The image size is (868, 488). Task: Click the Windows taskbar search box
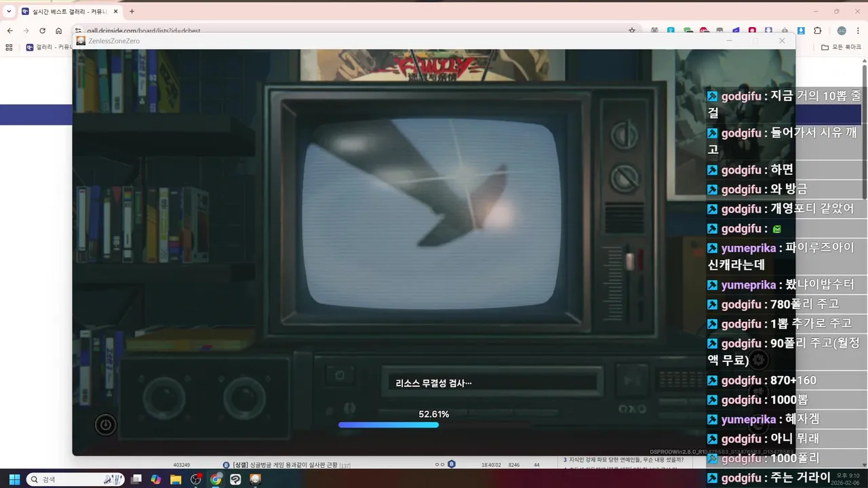tap(75, 479)
